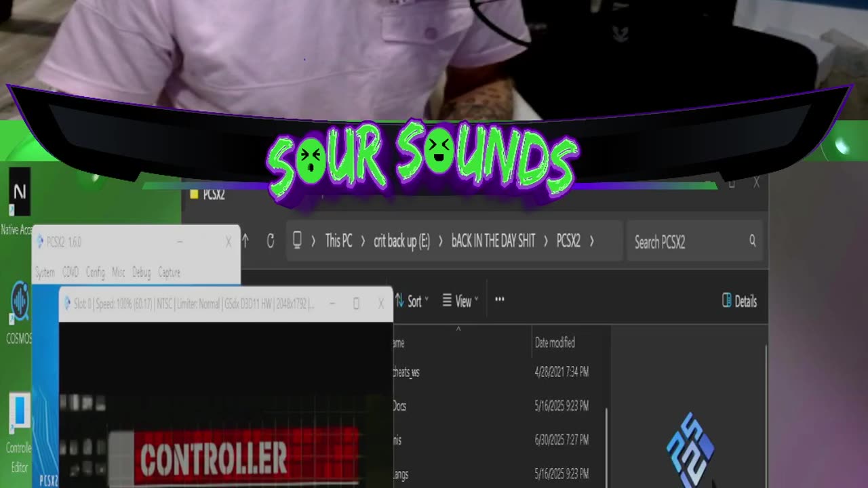Close the PCSX2 1.6.0 main window
The image size is (868, 488).
point(229,242)
